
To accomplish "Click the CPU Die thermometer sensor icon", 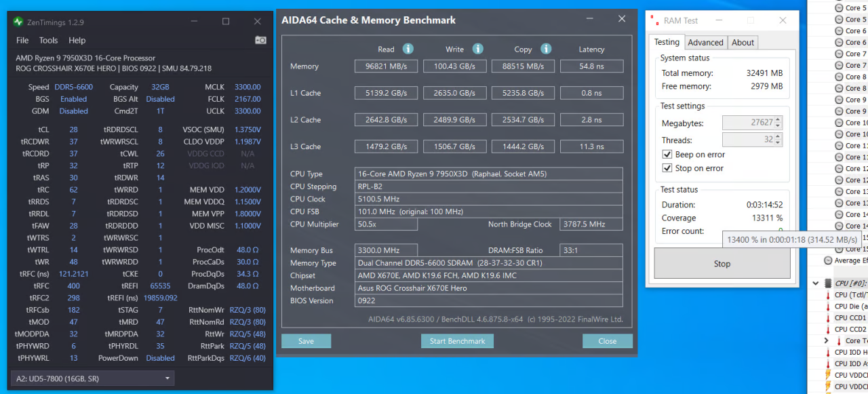I will point(827,307).
